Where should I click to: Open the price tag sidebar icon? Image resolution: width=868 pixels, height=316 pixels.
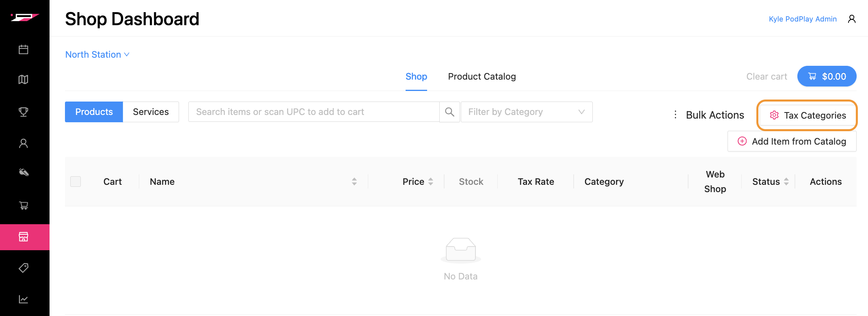click(24, 268)
